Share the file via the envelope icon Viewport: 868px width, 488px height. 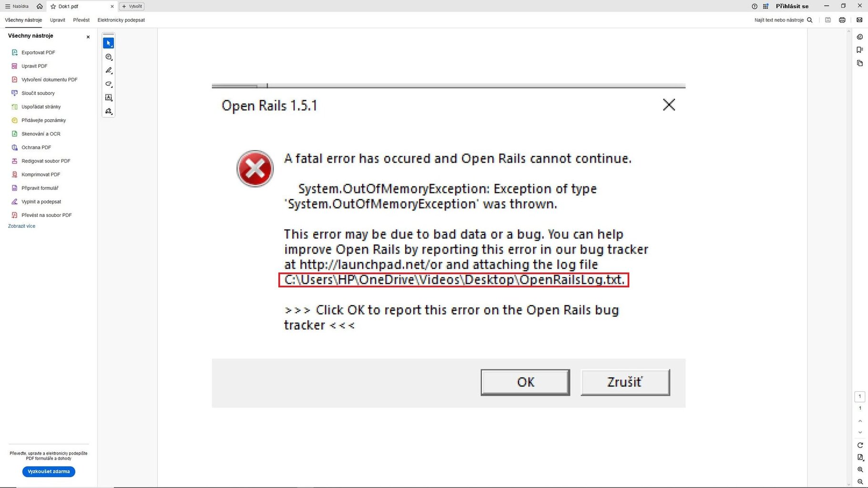click(x=859, y=20)
